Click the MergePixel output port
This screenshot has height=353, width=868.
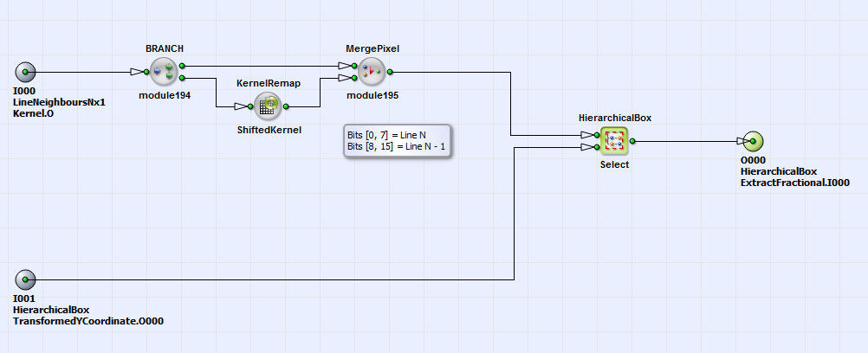tap(390, 72)
